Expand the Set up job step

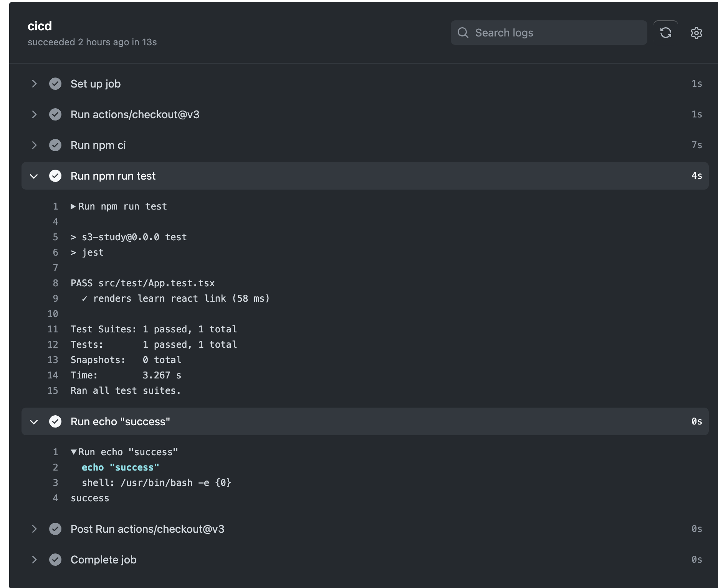pos(34,84)
